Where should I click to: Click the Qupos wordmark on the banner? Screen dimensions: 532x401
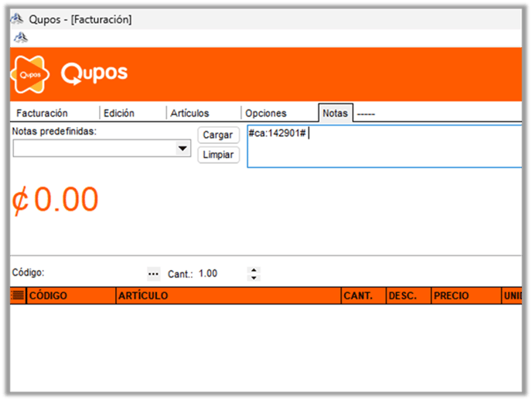click(x=94, y=73)
